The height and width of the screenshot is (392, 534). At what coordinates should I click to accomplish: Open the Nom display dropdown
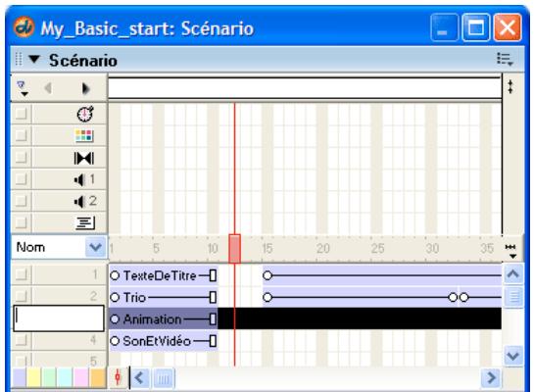click(95, 247)
